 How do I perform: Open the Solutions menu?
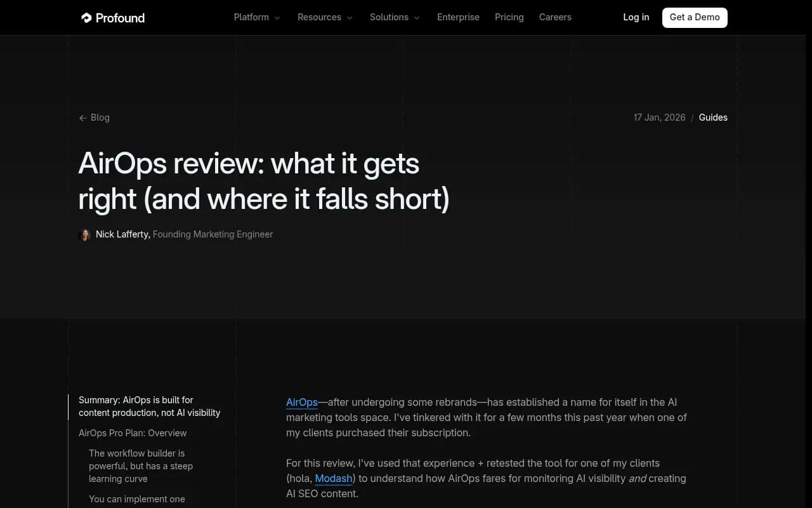[x=389, y=17]
